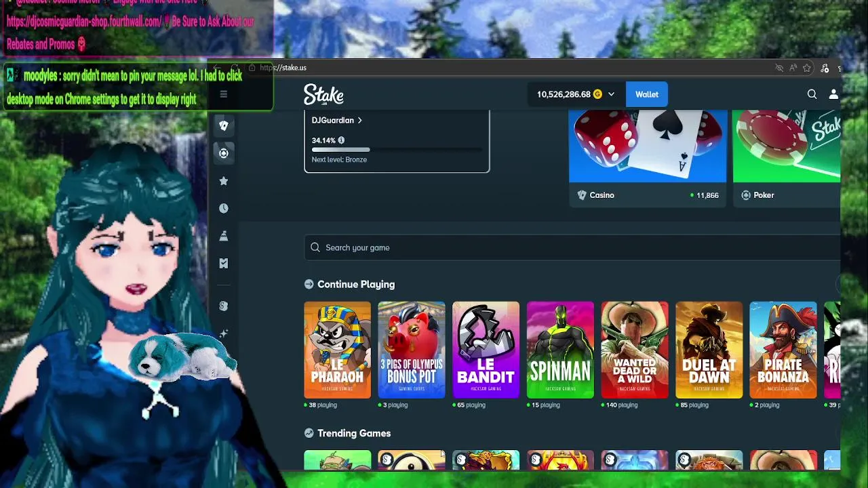Click the '11,866' Casino player count
Image resolution: width=868 pixels, height=488 pixels.
[x=707, y=195]
